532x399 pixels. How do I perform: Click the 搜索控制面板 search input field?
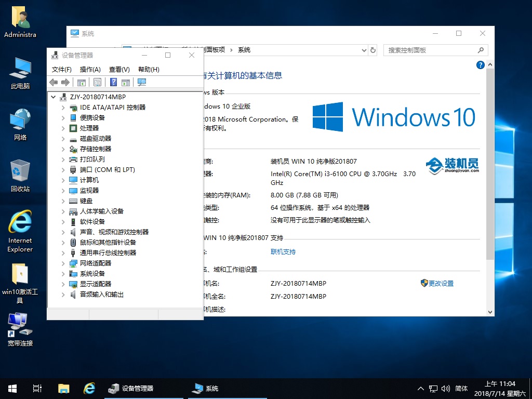click(430, 50)
